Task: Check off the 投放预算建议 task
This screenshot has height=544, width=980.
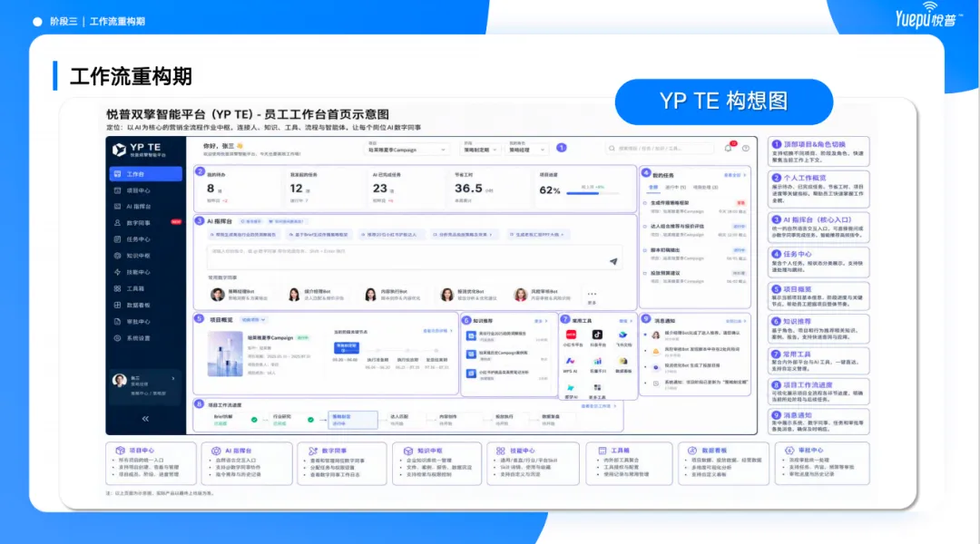Action: (x=645, y=273)
